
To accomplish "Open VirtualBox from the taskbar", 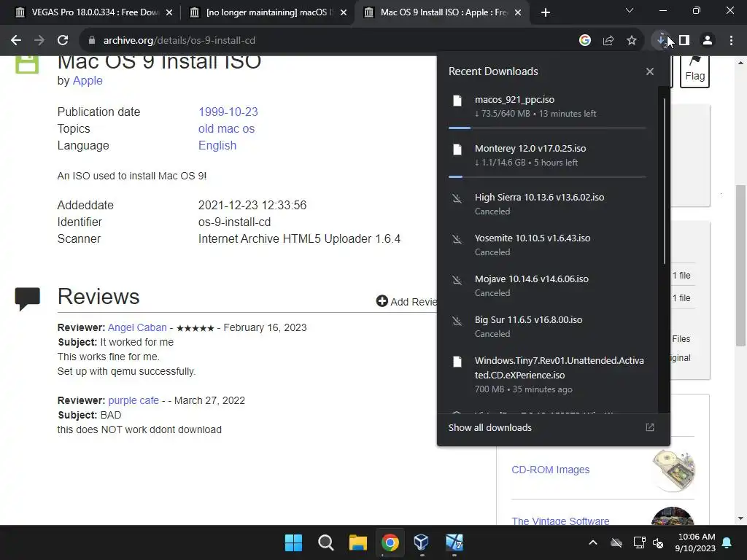I will click(x=422, y=542).
